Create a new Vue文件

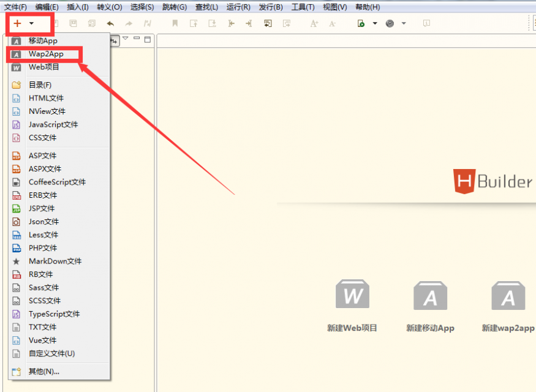[x=59, y=341]
